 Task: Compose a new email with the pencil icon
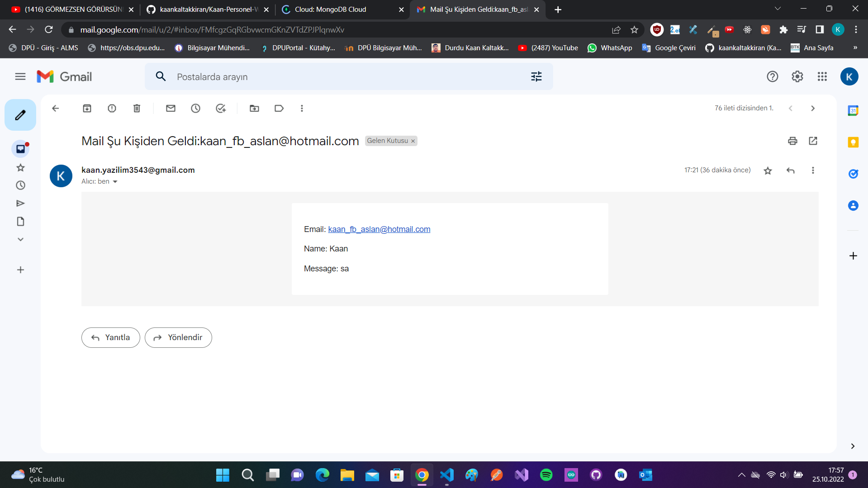click(20, 115)
